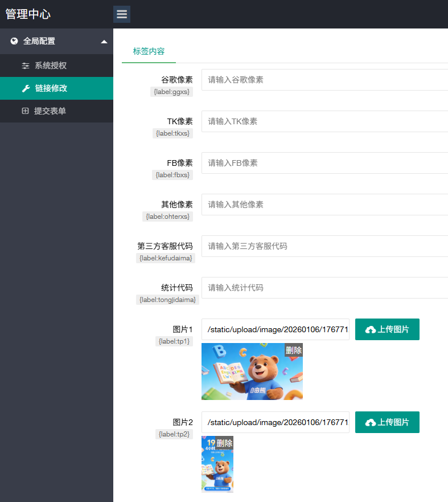The image size is (448, 502).
Task: Click the 统计代码 input field
Action: (x=324, y=288)
